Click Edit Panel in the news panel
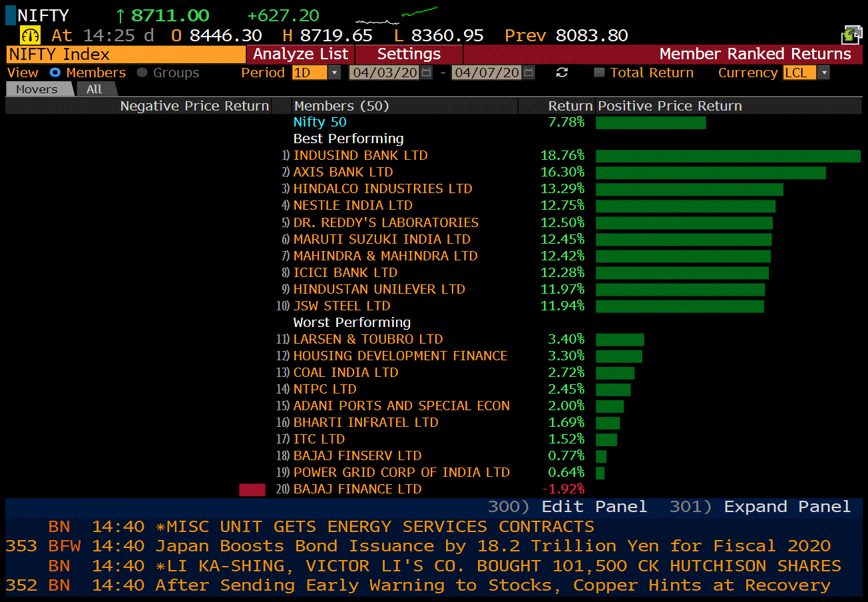This screenshot has height=602, width=868. pyautogui.click(x=594, y=507)
